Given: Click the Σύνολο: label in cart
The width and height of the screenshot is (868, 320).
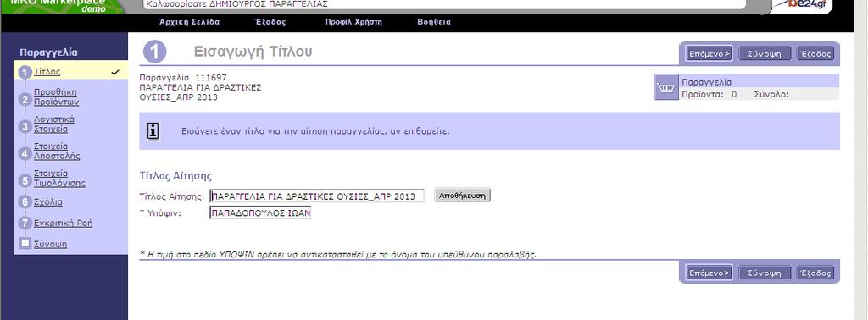Looking at the screenshot, I should pyautogui.click(x=771, y=95).
